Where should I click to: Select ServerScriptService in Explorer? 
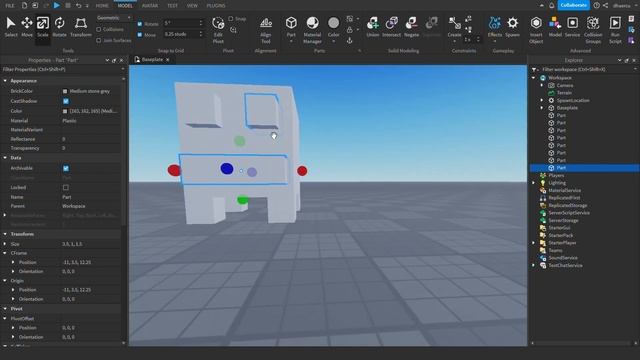tap(569, 213)
